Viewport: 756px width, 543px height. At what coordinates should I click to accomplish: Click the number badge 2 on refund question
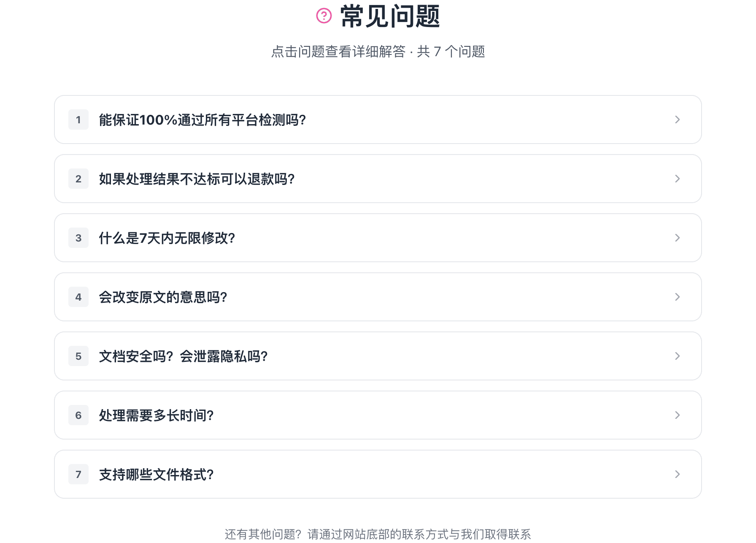click(78, 179)
